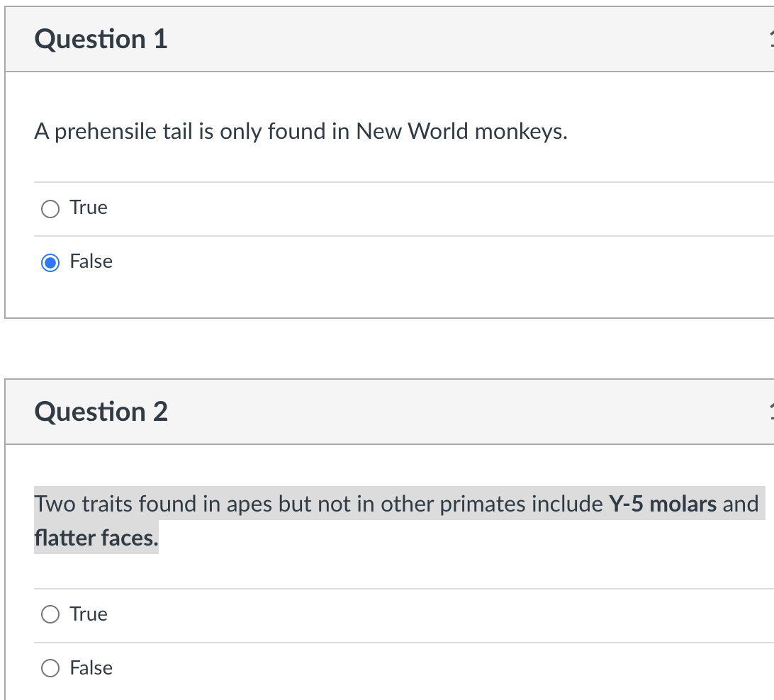Image resolution: width=774 pixels, height=700 pixels.
Task: Click the False label in Question 2
Action: tap(91, 667)
